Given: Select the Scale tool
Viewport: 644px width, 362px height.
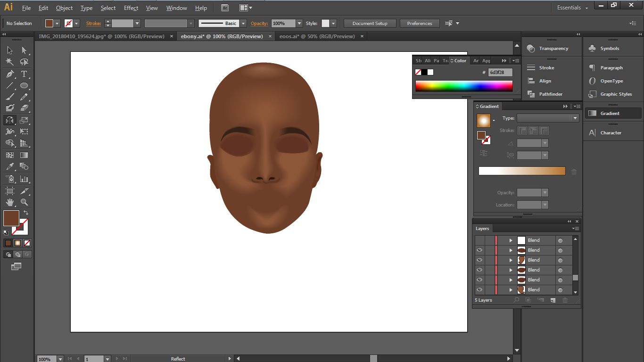Looking at the screenshot, I should pyautogui.click(x=24, y=120).
